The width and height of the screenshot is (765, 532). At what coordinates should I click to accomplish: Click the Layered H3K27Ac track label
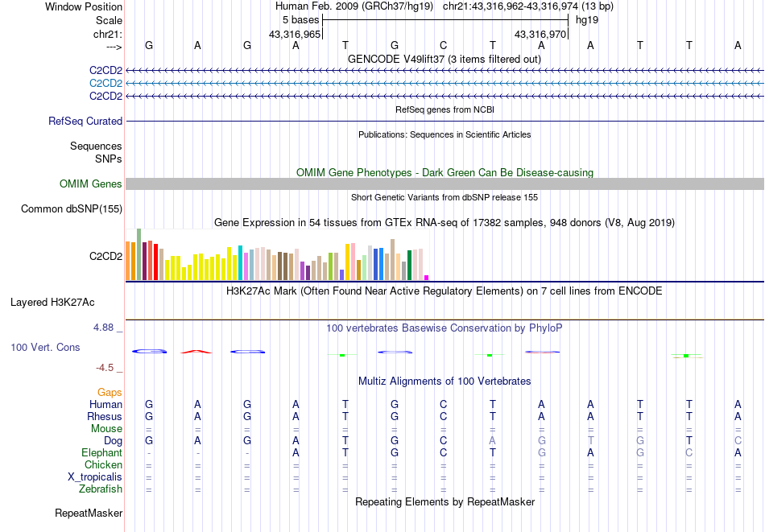pos(52,303)
